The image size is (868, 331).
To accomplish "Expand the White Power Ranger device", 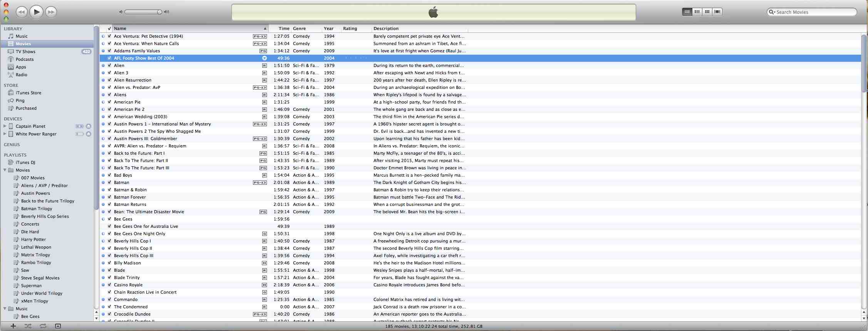I will 5,134.
